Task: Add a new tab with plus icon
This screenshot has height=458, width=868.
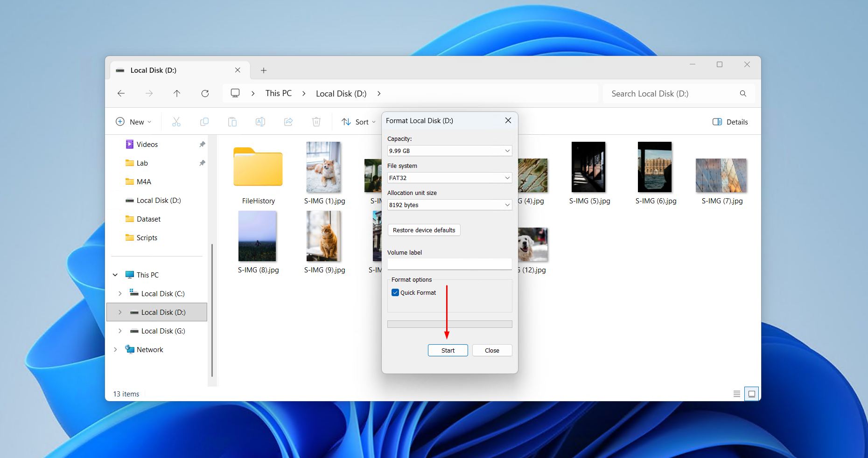Action: [x=264, y=70]
